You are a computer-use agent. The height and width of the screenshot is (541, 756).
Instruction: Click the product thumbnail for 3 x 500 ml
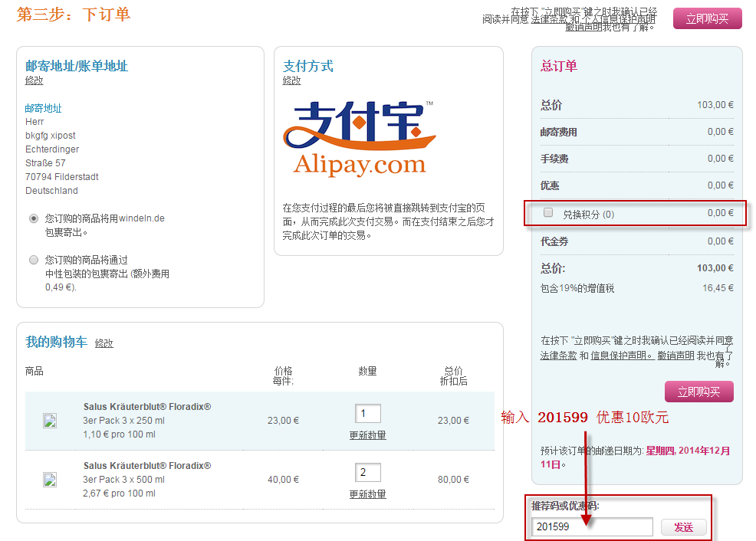(50, 480)
